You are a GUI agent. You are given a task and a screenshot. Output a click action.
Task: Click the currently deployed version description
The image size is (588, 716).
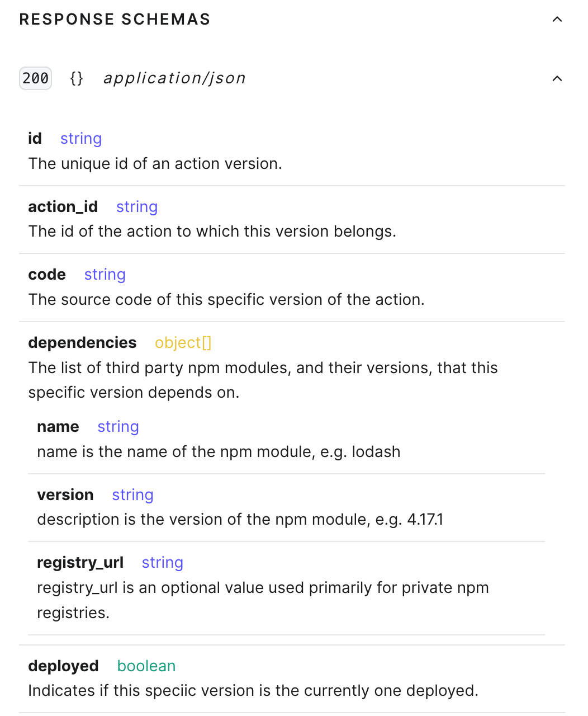point(253,691)
